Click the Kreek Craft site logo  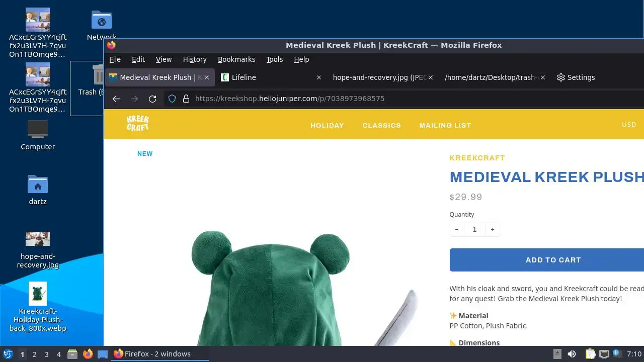click(x=137, y=123)
